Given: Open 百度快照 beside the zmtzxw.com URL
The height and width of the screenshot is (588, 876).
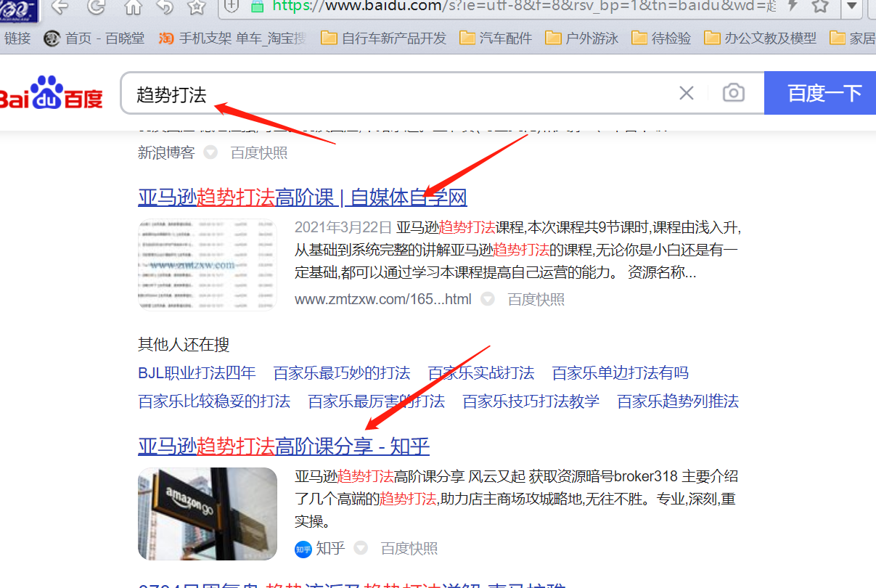Looking at the screenshot, I should 536,299.
